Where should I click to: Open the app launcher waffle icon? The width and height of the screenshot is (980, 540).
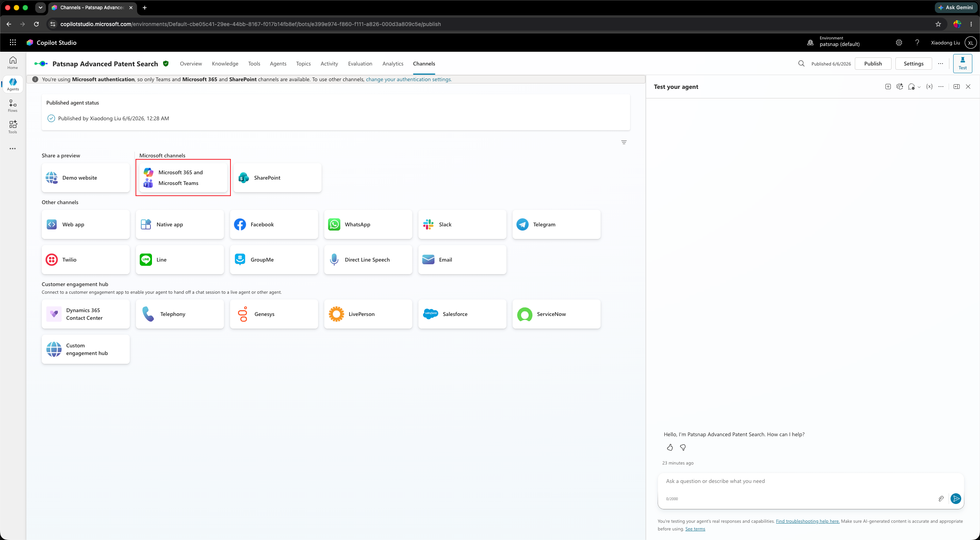tap(13, 43)
